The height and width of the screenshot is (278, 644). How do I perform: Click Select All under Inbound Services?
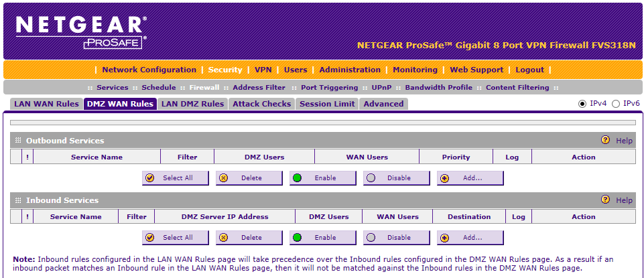(176, 237)
